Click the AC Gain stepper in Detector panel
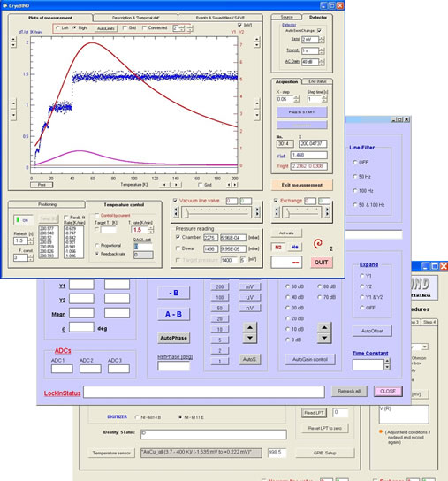The height and width of the screenshot is (481, 448). pos(322,62)
